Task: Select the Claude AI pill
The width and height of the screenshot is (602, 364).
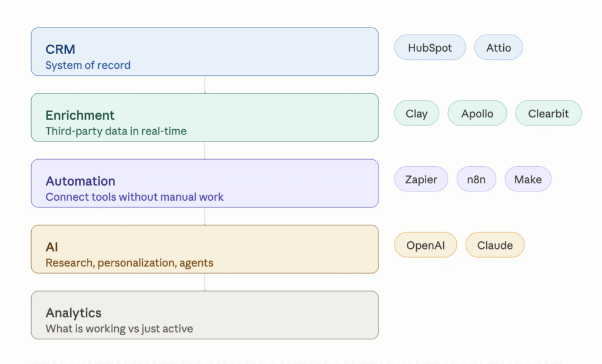Action: pyautogui.click(x=494, y=245)
